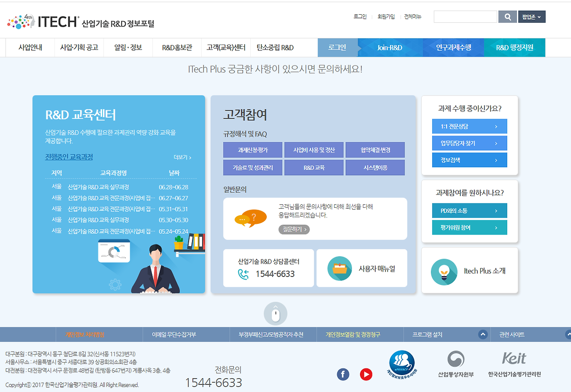Click the Itech Plus 소개 lightbulb icon
This screenshot has width=571, height=392.
[444, 272]
